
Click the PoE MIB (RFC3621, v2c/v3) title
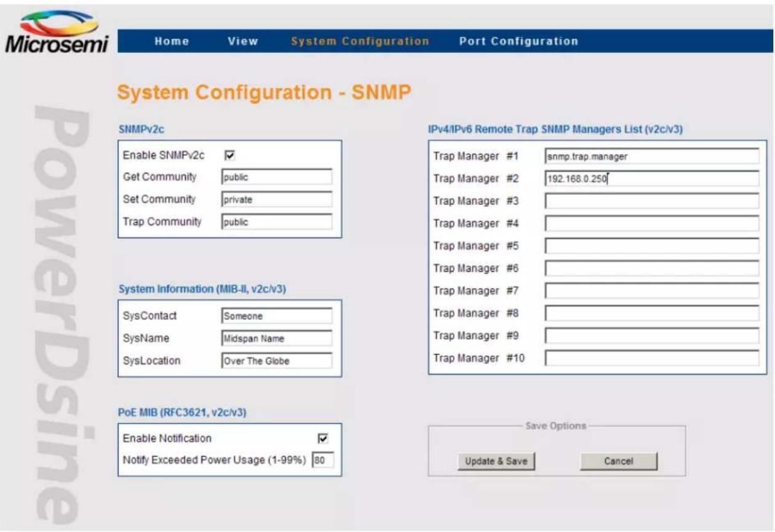tap(182, 413)
